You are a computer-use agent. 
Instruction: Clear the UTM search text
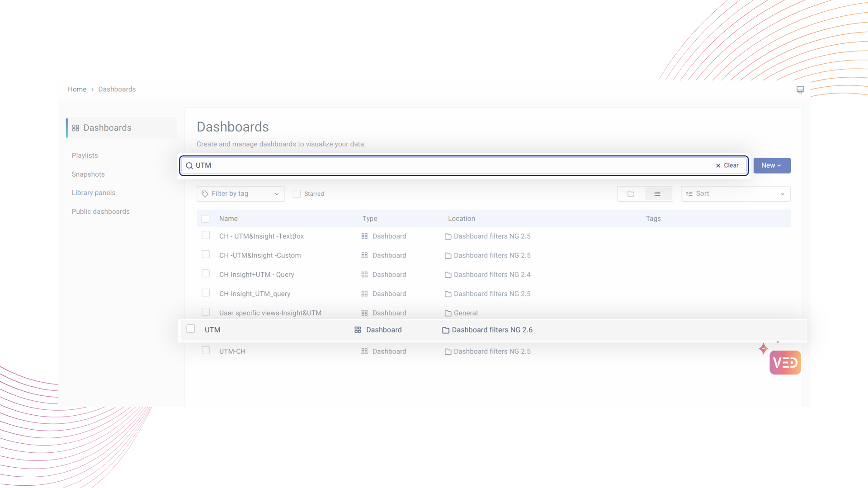727,165
